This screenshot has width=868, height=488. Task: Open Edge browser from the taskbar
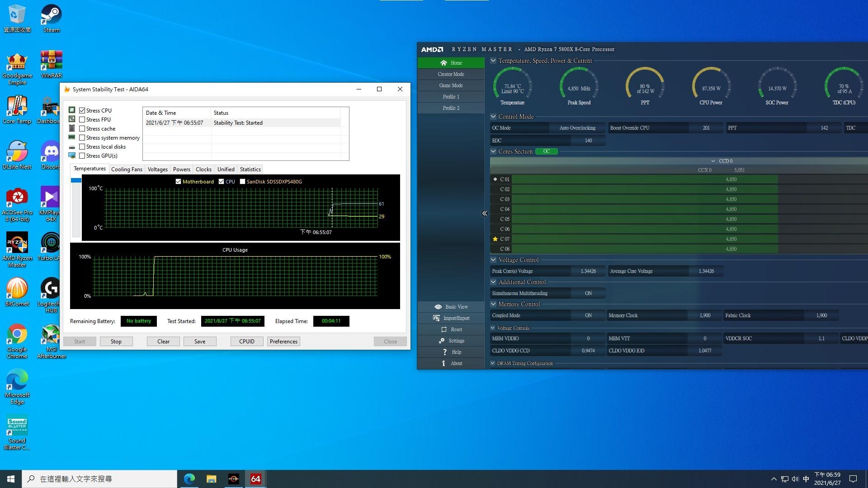point(189,479)
